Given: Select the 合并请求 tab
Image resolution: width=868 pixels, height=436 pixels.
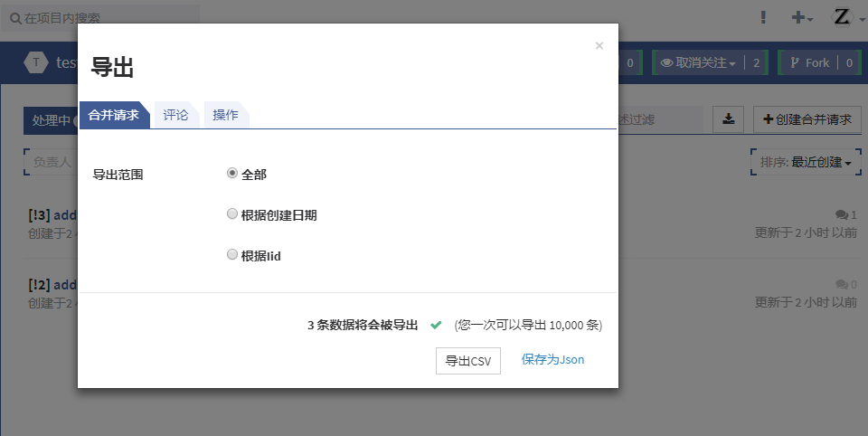Looking at the screenshot, I should point(113,115).
